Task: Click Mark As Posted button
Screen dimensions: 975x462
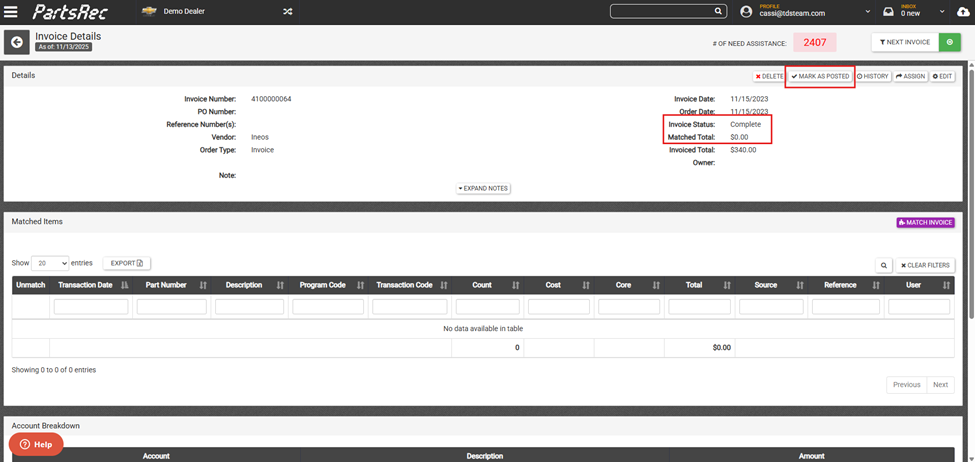Action: (x=820, y=76)
